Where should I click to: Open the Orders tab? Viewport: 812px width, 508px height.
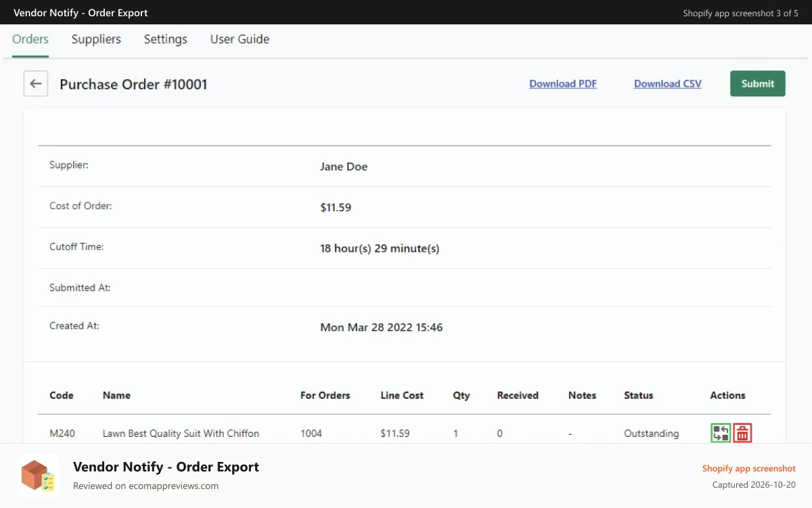point(30,39)
